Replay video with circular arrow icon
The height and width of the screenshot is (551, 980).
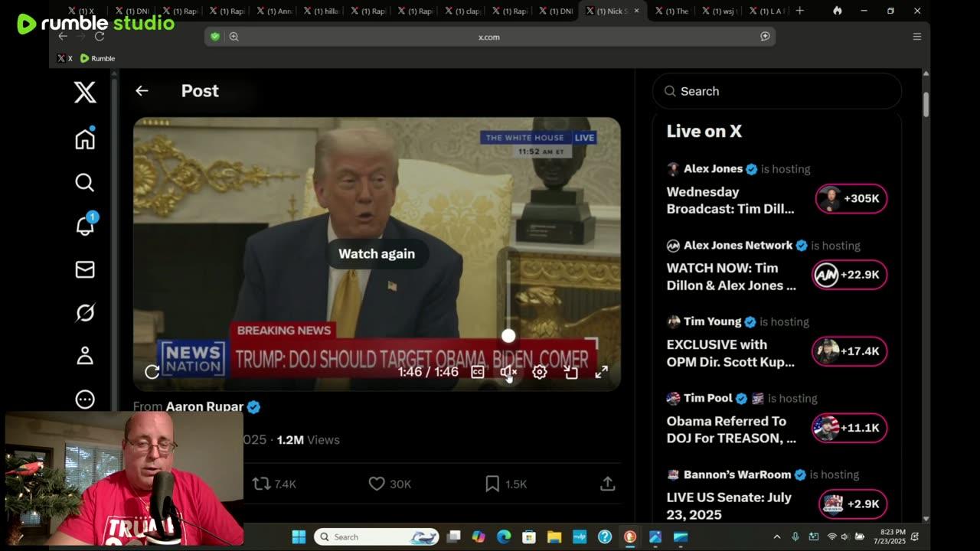tap(152, 372)
